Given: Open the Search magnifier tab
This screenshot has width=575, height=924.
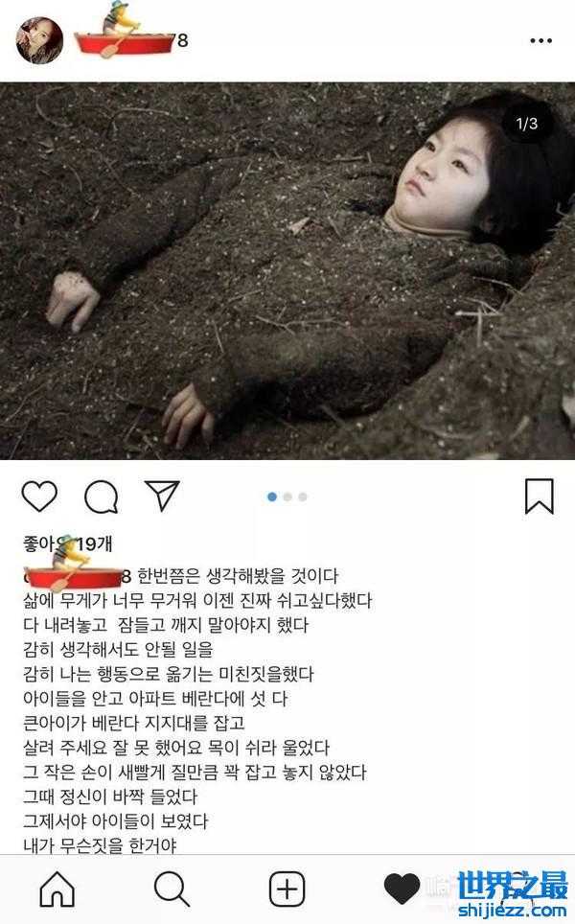Looking at the screenshot, I should 172,888.
